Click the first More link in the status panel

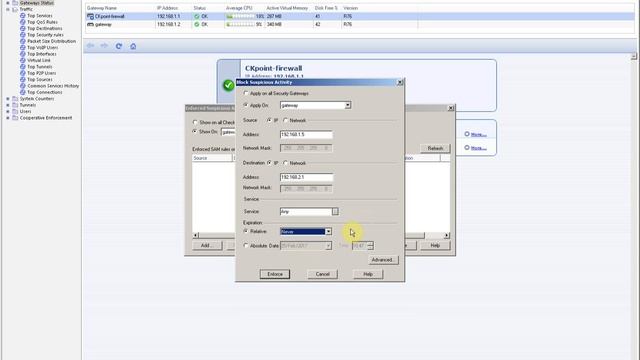point(478,134)
